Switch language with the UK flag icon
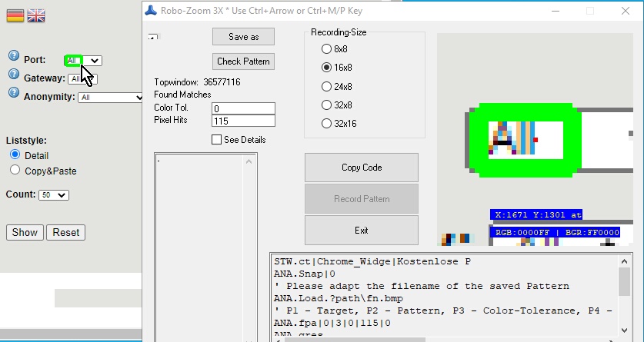 (35, 15)
